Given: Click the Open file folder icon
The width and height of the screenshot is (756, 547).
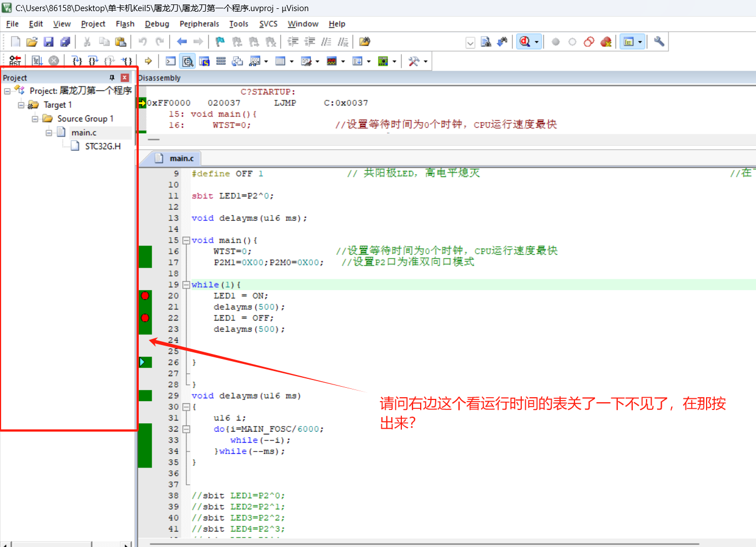Looking at the screenshot, I should tap(32, 42).
